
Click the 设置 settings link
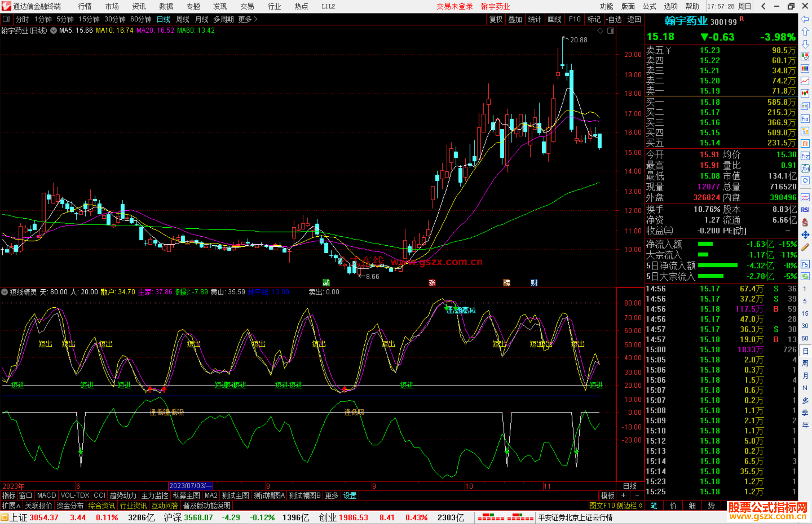tap(350, 495)
